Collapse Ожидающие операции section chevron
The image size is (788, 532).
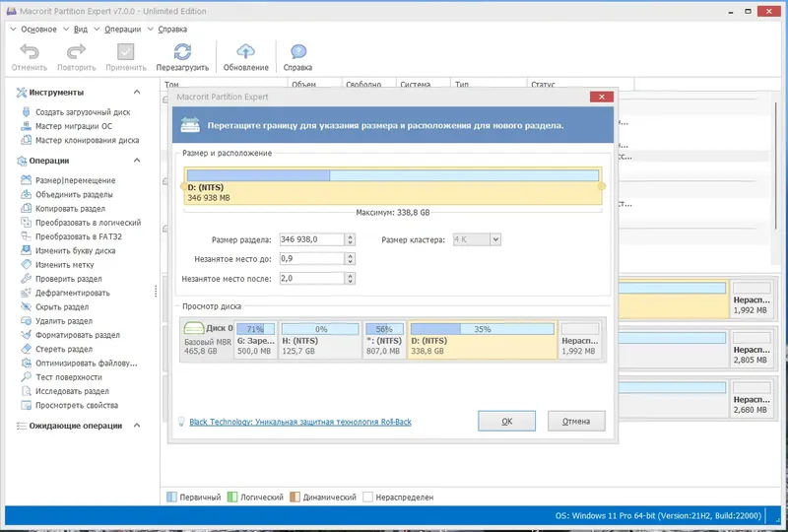click(137, 426)
